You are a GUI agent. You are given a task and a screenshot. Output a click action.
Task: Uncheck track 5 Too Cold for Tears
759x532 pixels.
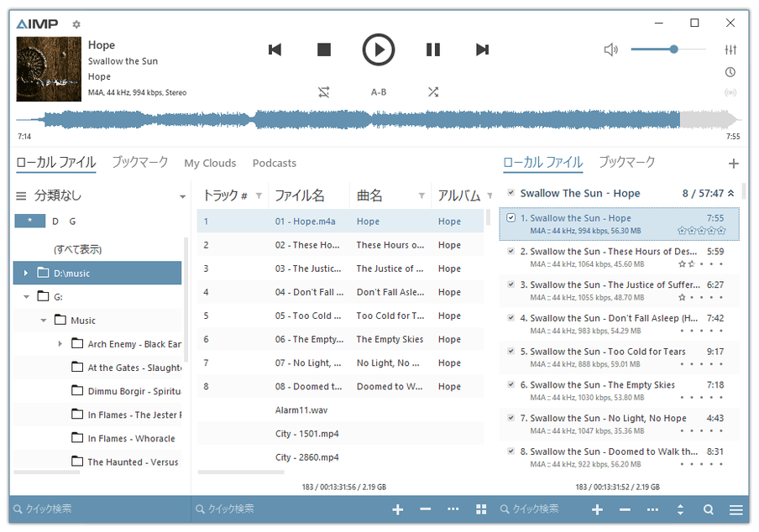pyautogui.click(x=510, y=351)
